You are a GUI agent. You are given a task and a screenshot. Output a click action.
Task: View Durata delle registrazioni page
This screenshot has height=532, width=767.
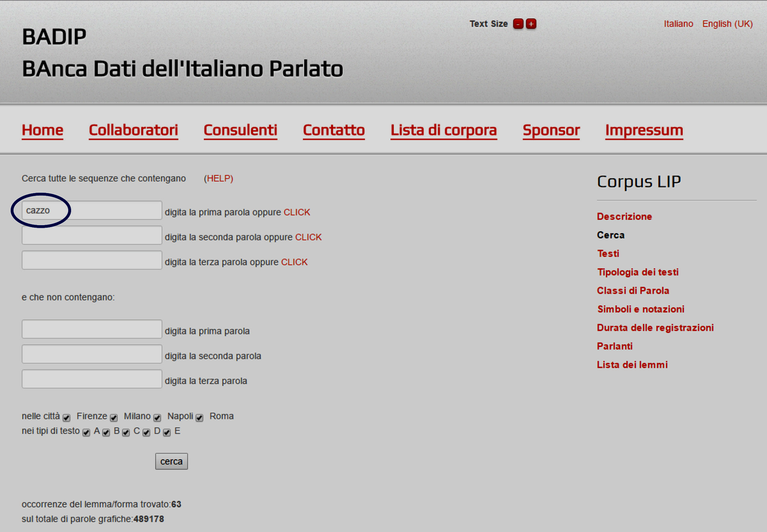pyautogui.click(x=655, y=328)
